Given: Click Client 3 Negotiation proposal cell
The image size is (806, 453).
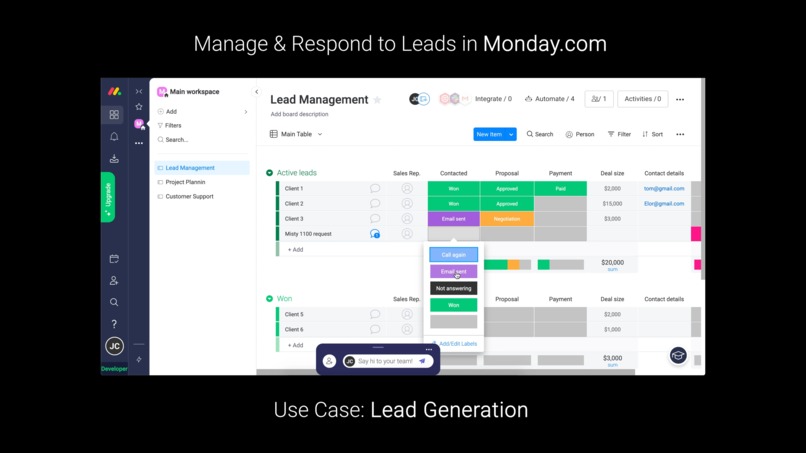Looking at the screenshot, I should [507, 219].
